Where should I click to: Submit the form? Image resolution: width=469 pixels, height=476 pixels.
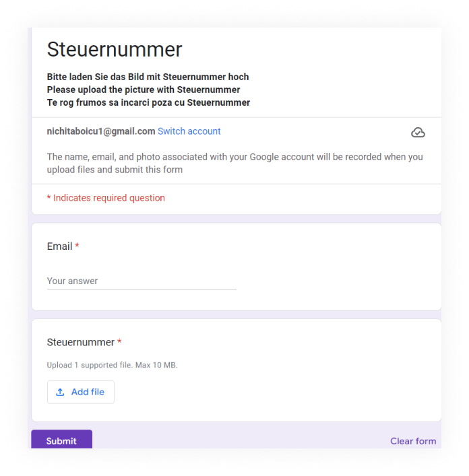(61, 440)
